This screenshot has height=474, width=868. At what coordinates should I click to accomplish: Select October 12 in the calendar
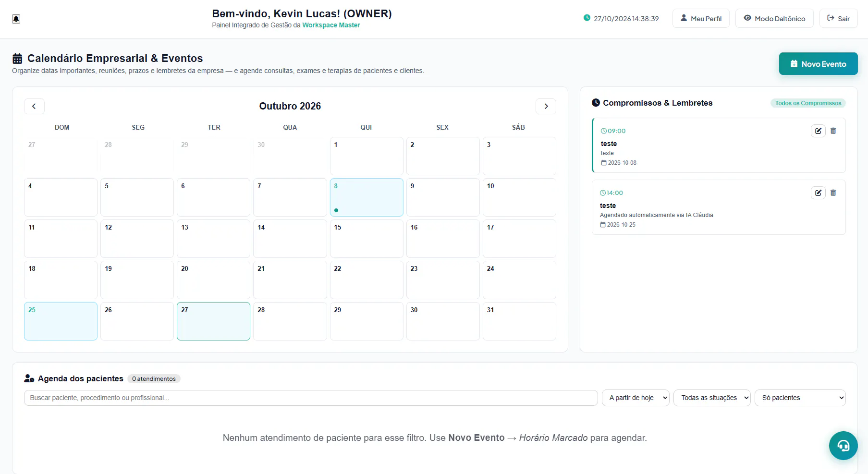click(x=137, y=239)
